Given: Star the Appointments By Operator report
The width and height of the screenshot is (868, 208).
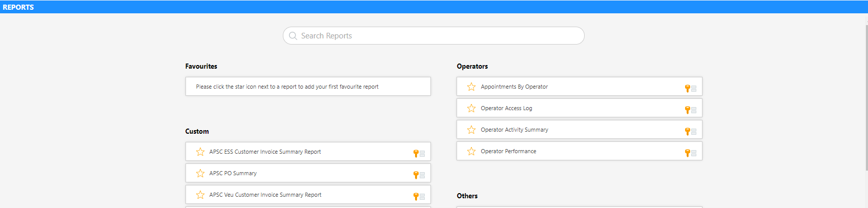Looking at the screenshot, I should (471, 87).
